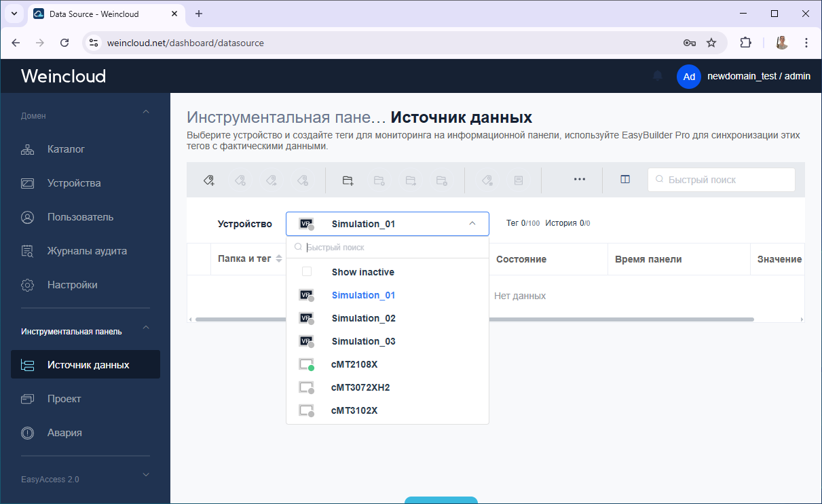The image size is (822, 504).
Task: Choose cMT2108X device in the dropdown
Action: point(354,364)
